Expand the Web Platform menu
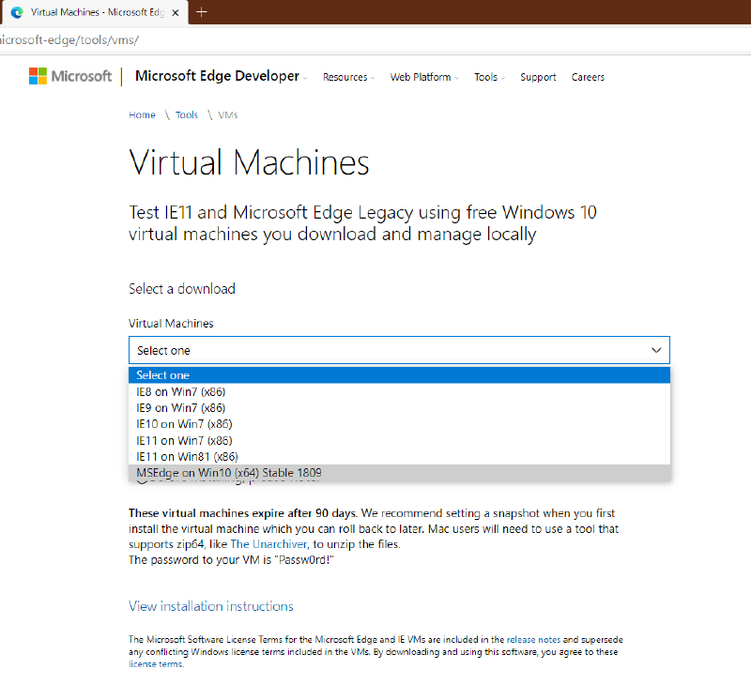 tap(424, 77)
